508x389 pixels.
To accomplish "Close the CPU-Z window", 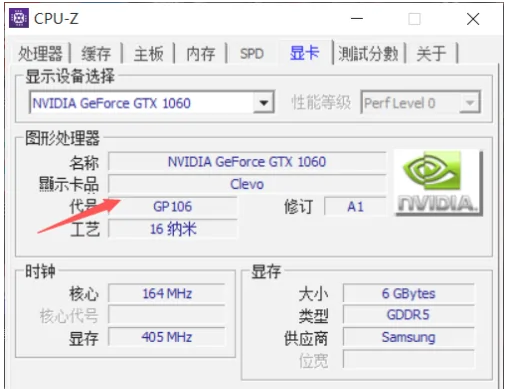I will click(473, 19).
